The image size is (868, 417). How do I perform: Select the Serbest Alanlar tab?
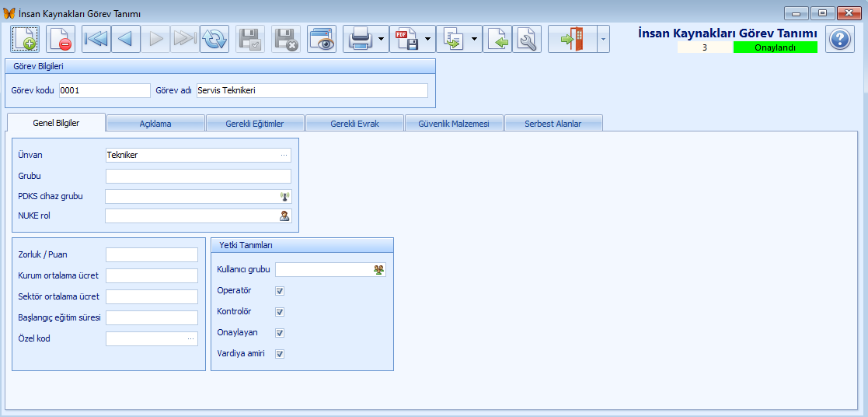553,124
